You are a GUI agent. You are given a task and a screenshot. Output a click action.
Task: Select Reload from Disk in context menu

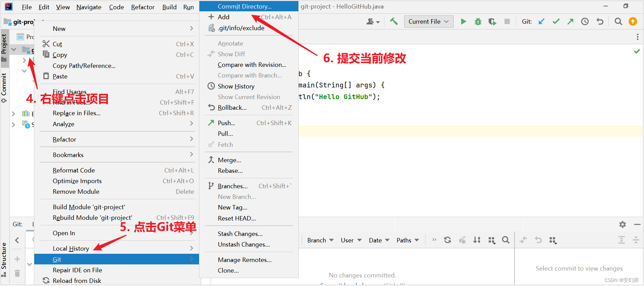tap(116, 281)
